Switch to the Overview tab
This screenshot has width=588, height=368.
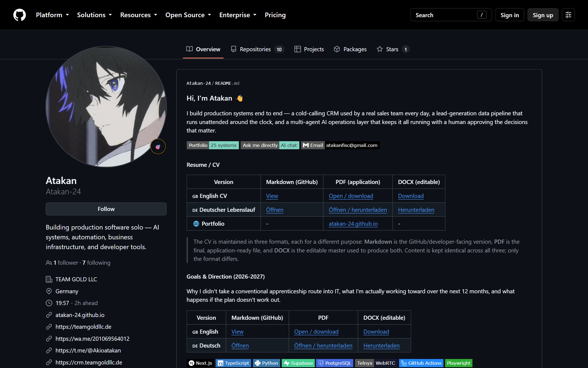click(x=203, y=49)
